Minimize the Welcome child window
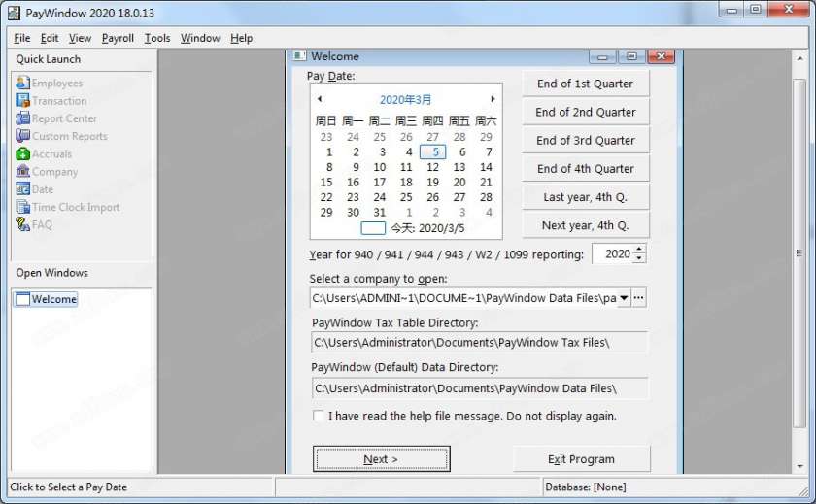The image size is (816, 504). (x=602, y=56)
